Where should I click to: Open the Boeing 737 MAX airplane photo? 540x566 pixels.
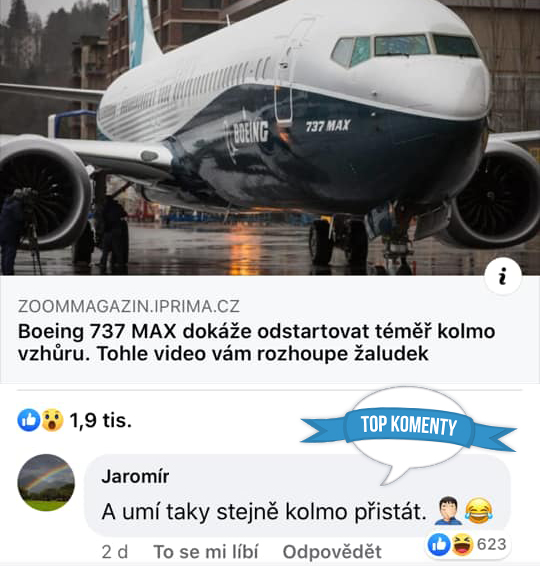click(270, 138)
